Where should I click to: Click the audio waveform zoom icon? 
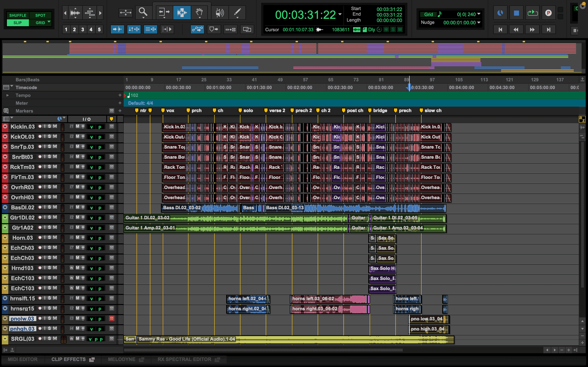(75, 12)
